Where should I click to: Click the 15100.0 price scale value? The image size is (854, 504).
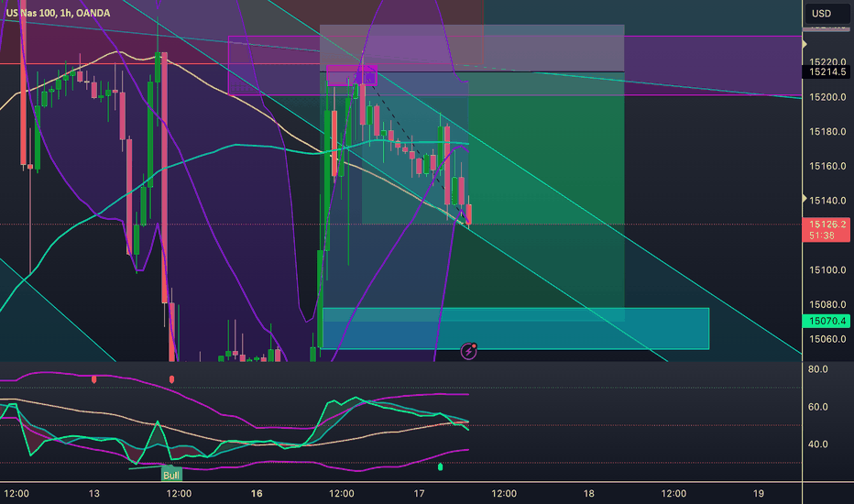[x=827, y=269]
